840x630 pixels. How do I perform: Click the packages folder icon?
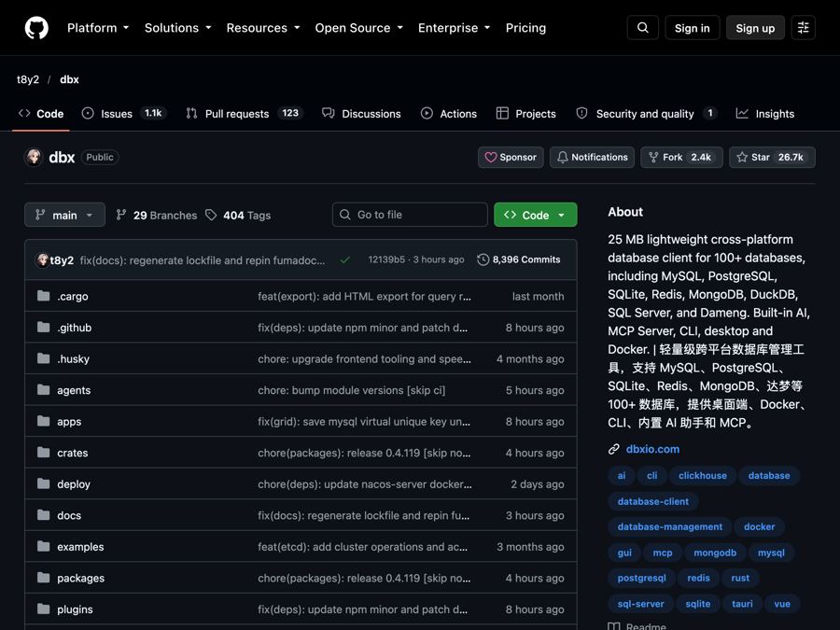click(x=43, y=578)
